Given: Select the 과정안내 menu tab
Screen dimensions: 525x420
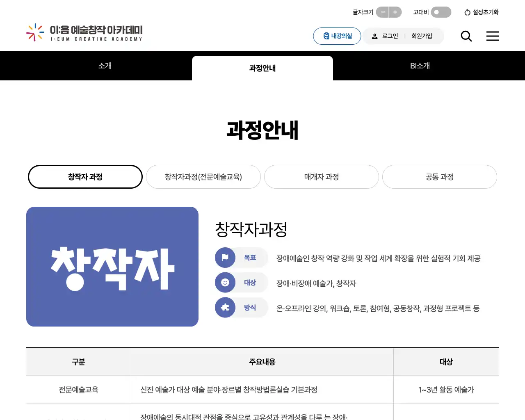Looking at the screenshot, I should click(262, 68).
